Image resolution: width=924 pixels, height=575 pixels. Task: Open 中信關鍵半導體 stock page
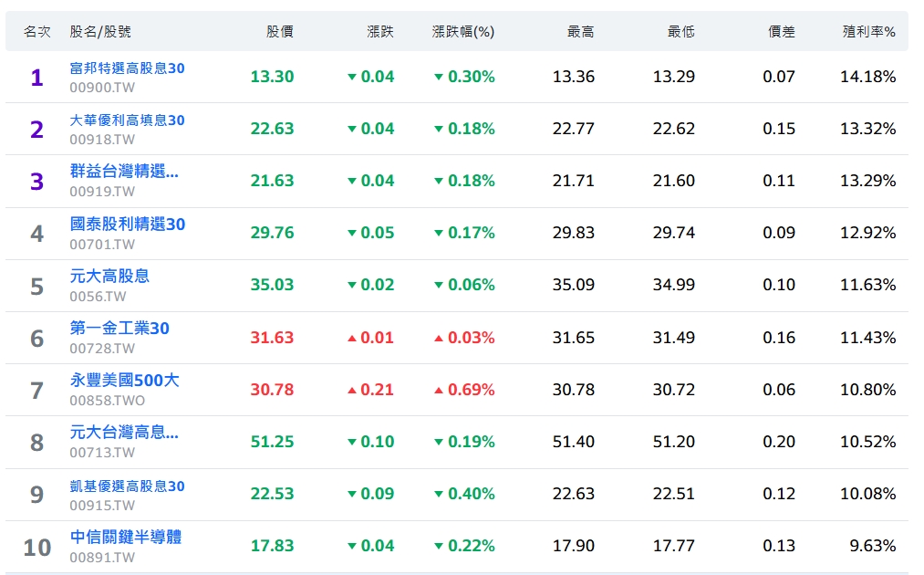tap(126, 538)
